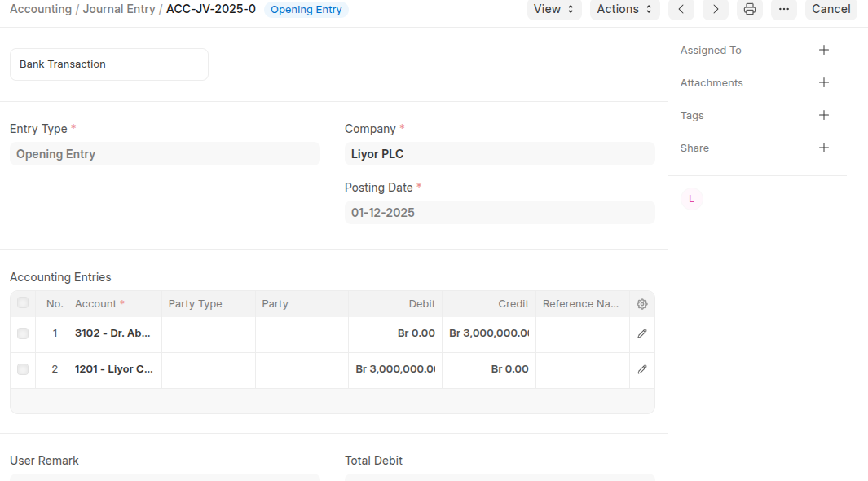Select all rows checkbox in table header
The width and height of the screenshot is (868, 481).
pyautogui.click(x=23, y=303)
